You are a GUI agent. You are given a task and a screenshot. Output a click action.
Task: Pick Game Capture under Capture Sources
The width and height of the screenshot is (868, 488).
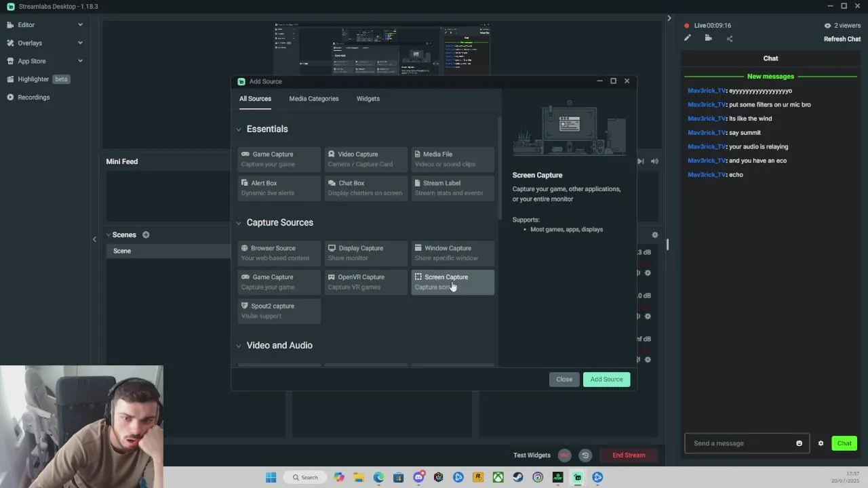point(279,282)
